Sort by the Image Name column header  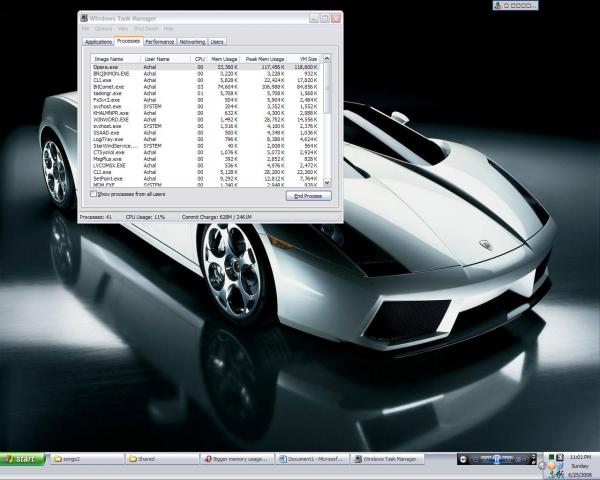point(116,59)
